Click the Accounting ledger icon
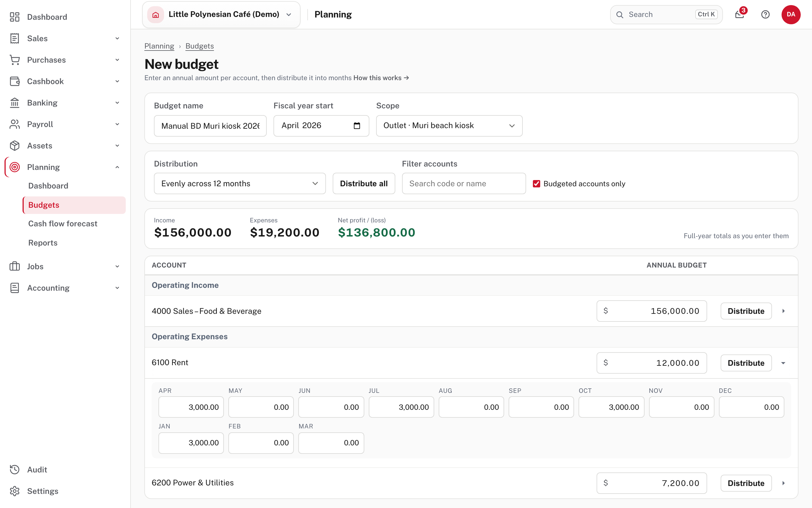The image size is (812, 508). [x=14, y=288]
